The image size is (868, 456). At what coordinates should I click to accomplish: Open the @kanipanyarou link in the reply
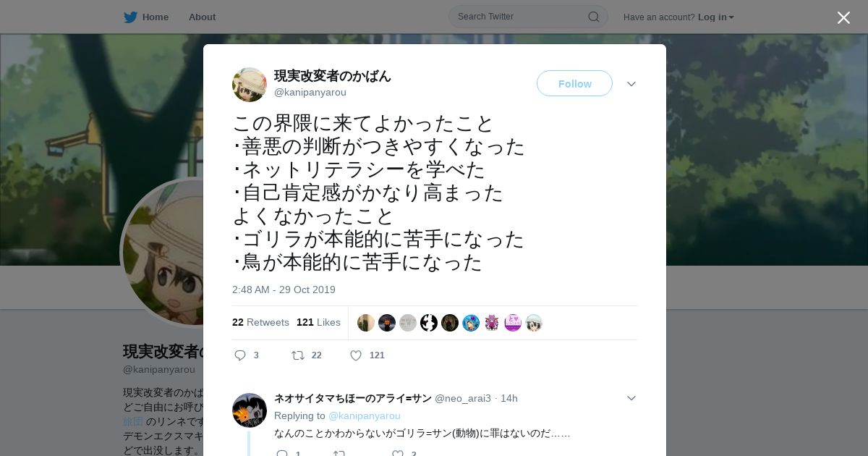365,415
